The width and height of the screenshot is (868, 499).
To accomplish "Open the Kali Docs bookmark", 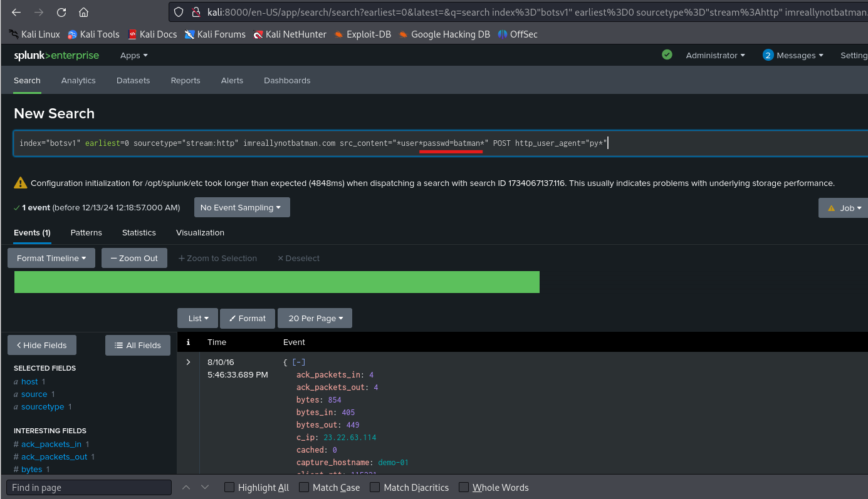I will [x=152, y=34].
